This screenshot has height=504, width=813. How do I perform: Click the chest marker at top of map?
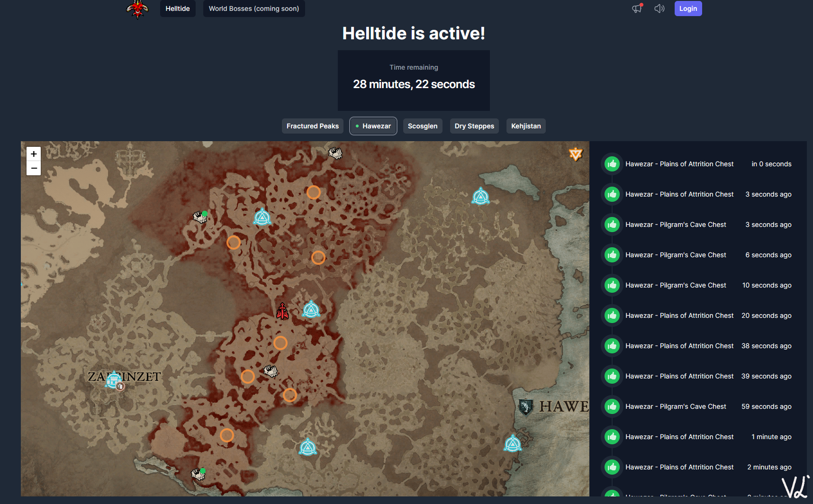(x=335, y=153)
